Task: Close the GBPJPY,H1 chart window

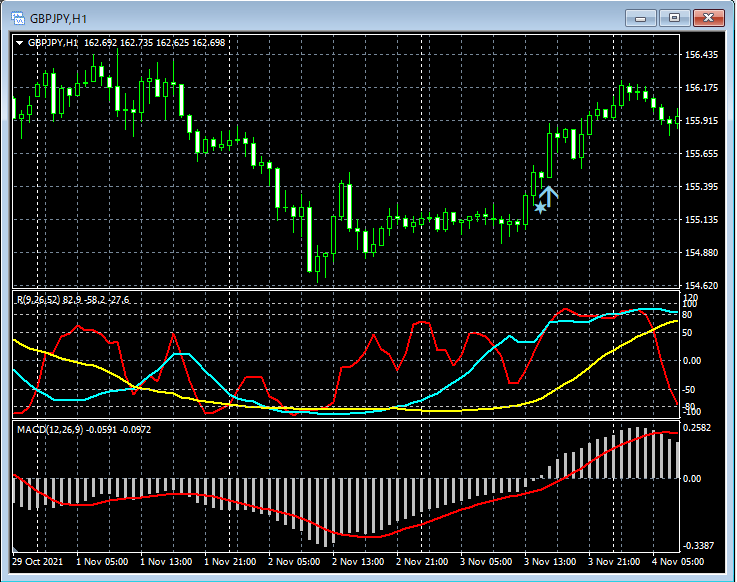Action: 711,18
